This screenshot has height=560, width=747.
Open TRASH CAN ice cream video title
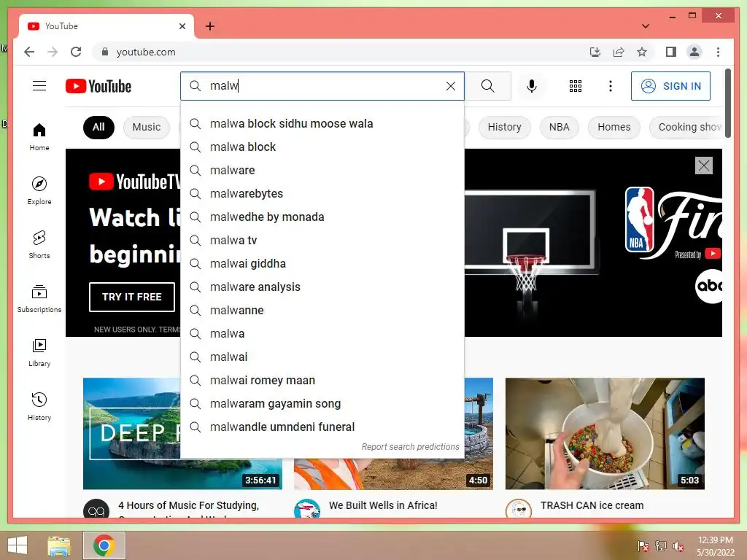click(592, 506)
